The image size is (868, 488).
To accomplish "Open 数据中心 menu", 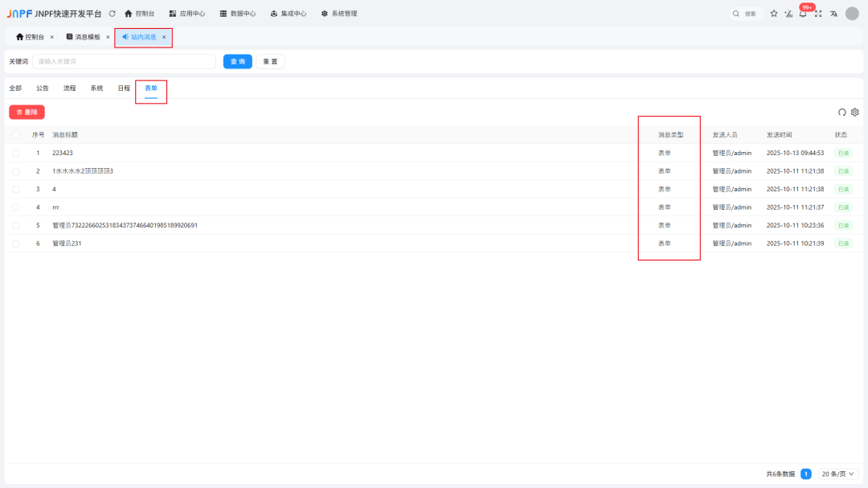I will tap(237, 14).
